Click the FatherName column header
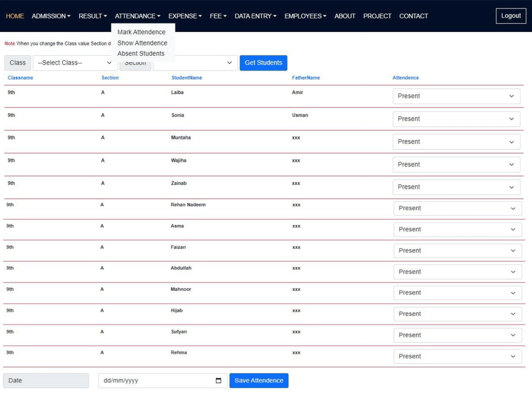This screenshot has width=532, height=399. pos(306,78)
